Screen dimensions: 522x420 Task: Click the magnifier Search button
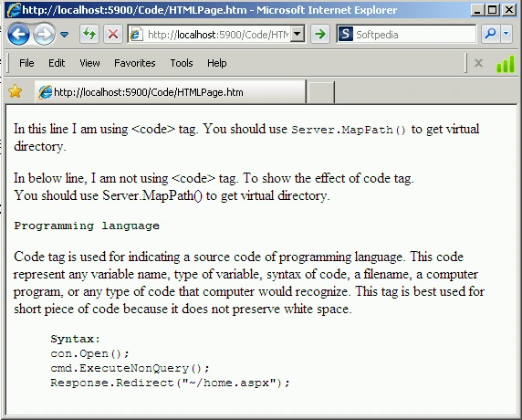pos(490,34)
